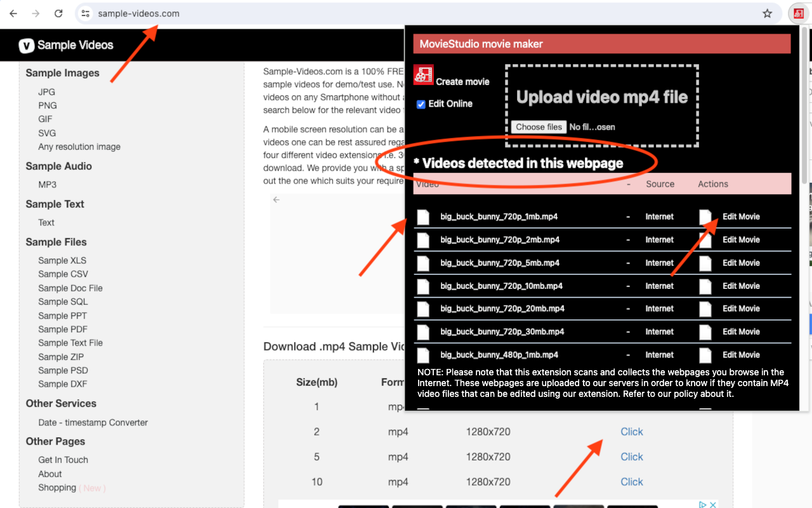Click the Create movie film icon
This screenshot has height=508, width=812.
pyautogui.click(x=423, y=74)
